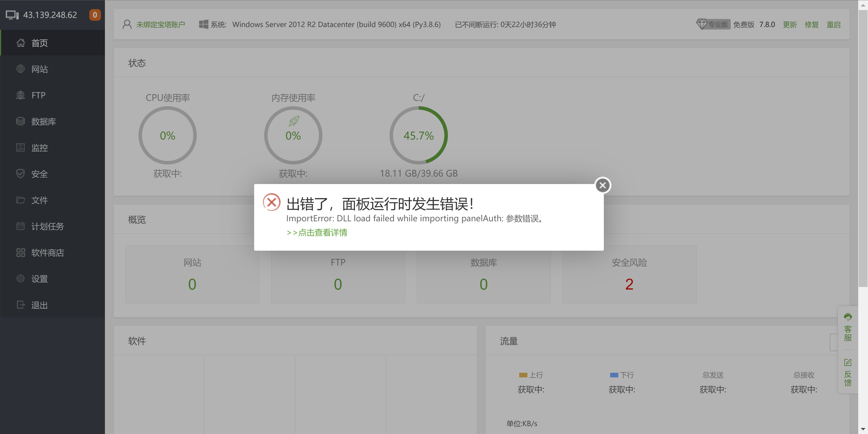
Task: Close the runtime error dialog
Action: 602,185
